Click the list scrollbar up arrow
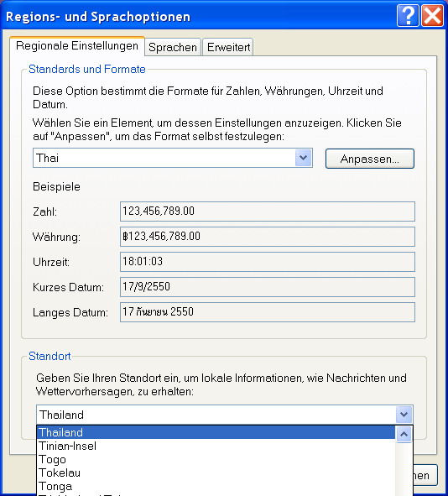The image size is (448, 496). click(404, 435)
